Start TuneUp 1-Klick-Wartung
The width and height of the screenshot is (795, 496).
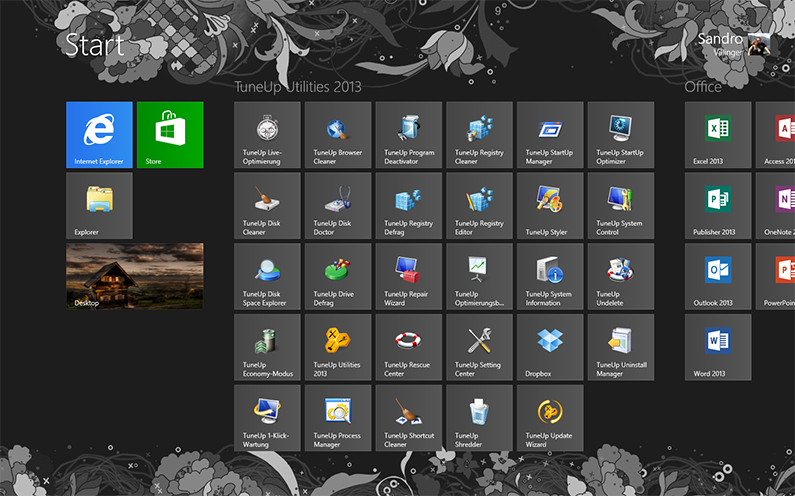[x=267, y=418]
